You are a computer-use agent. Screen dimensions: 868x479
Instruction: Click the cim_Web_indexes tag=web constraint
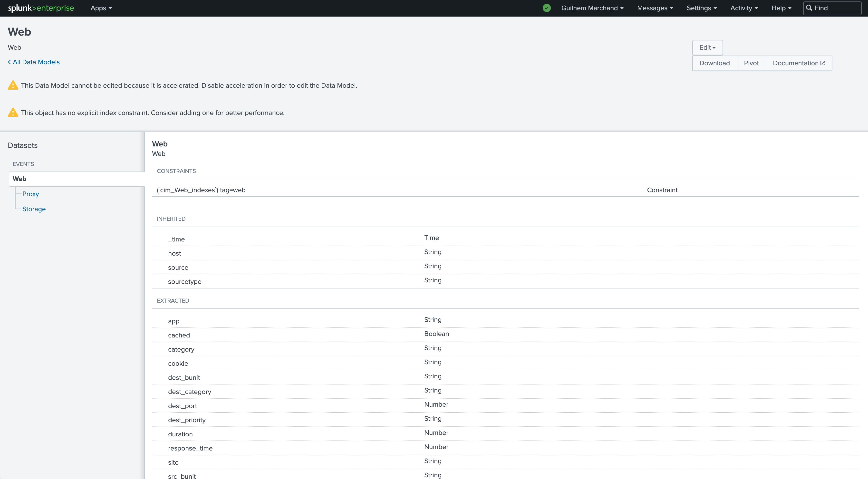point(201,190)
